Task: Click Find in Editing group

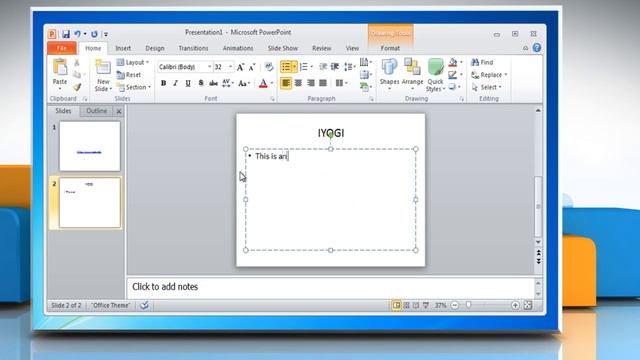Action: [x=482, y=62]
